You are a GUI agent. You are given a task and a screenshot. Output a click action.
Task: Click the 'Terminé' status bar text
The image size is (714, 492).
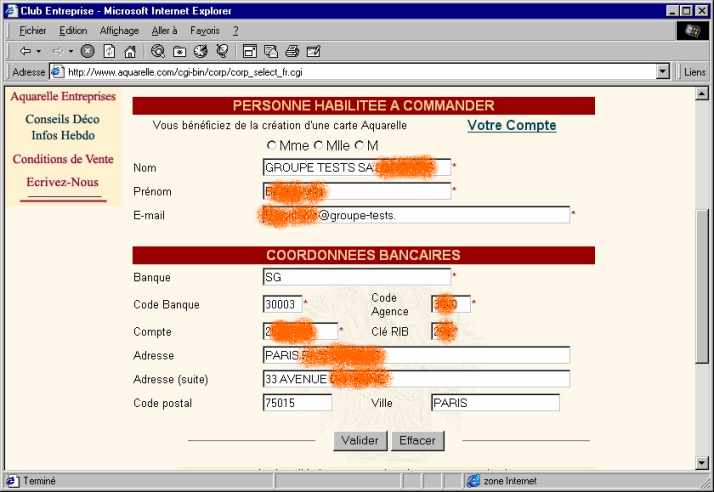(x=39, y=481)
